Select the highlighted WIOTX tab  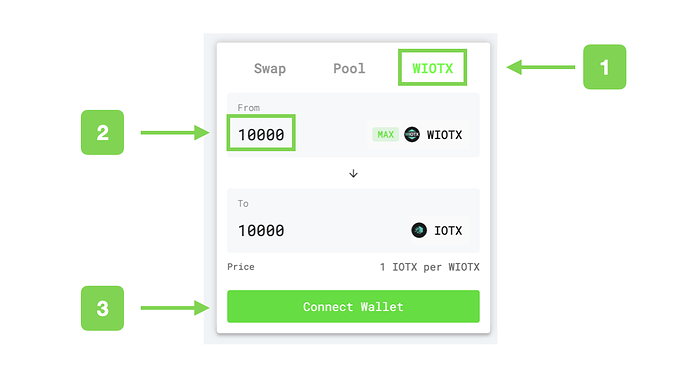coord(433,68)
